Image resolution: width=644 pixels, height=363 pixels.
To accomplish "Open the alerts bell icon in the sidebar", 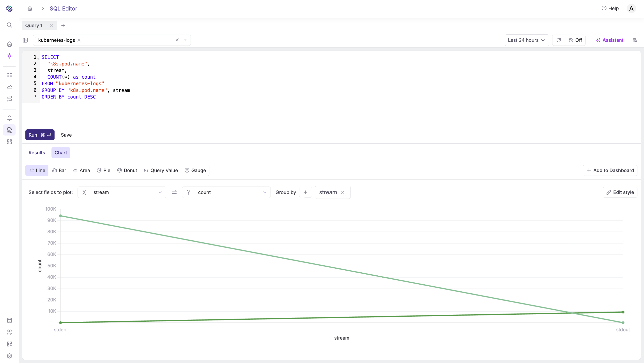I will [x=9, y=118].
